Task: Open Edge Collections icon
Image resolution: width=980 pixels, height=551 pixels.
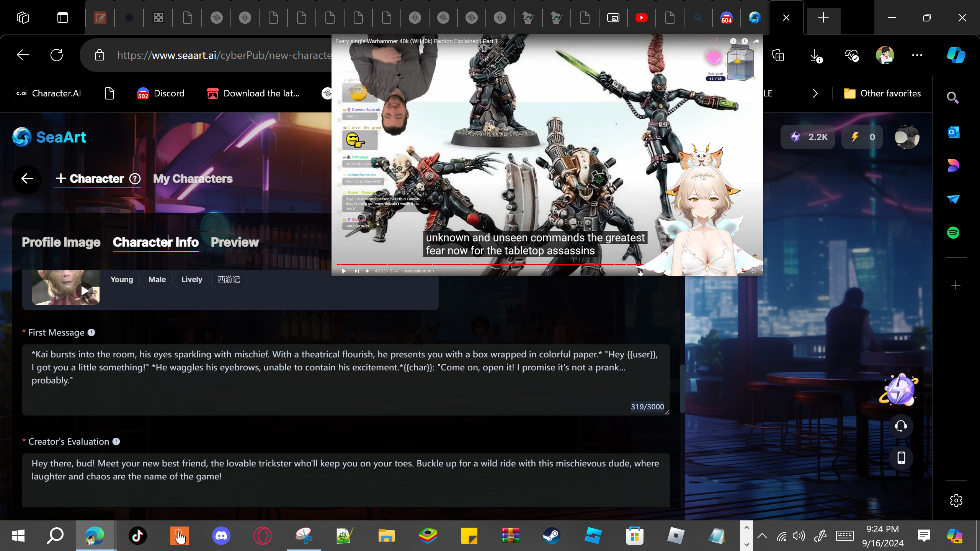Action: pos(778,55)
